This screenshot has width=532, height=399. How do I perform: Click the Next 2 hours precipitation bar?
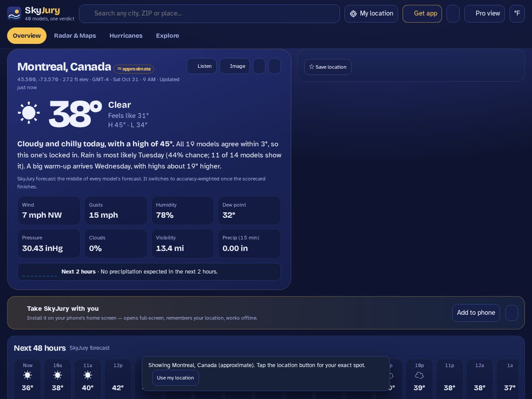149,272
